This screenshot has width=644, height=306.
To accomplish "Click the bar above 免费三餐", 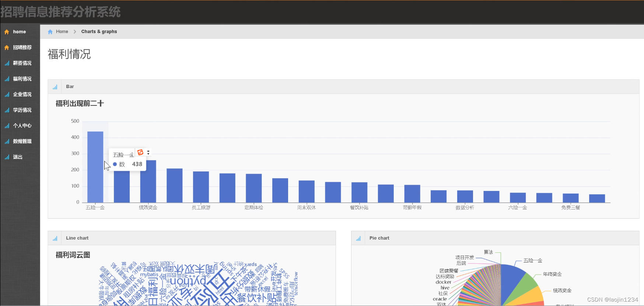I will 571,198.
